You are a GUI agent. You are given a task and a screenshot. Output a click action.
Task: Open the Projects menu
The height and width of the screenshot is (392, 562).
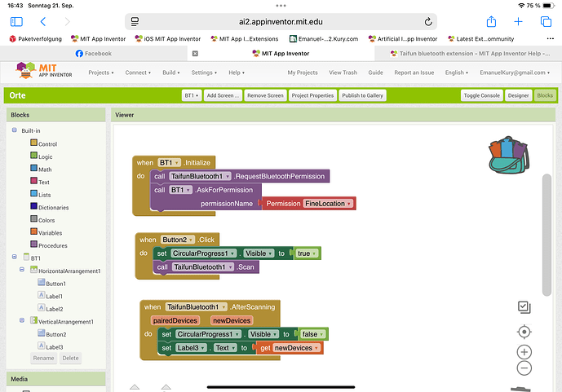[x=100, y=73]
